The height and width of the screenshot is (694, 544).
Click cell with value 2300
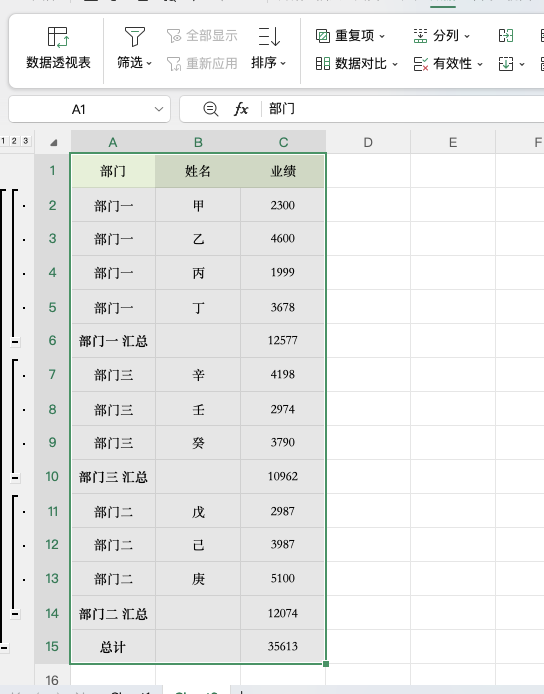(283, 205)
